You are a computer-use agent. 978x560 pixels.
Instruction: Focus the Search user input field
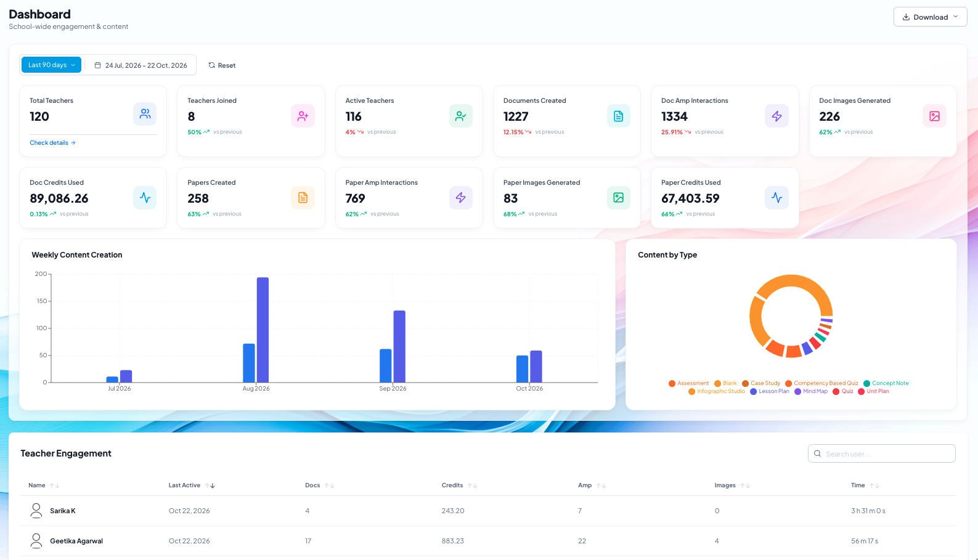point(882,454)
